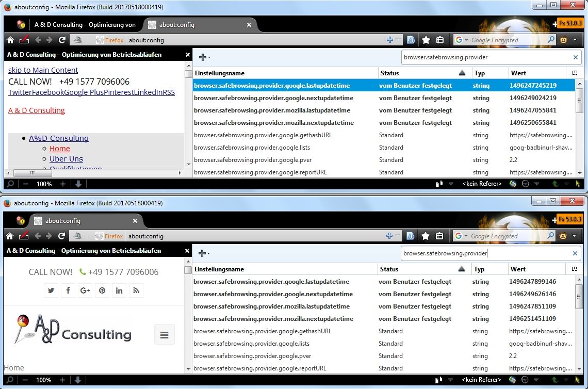This screenshot has height=389, width=588.
Task: Reload page in the top Firefox window
Action: pos(62,40)
